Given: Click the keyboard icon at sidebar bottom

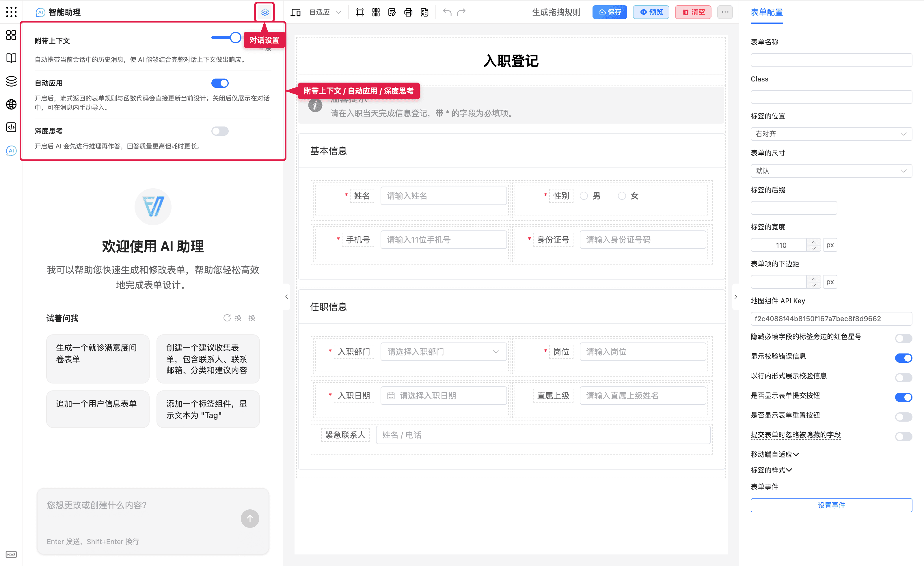Looking at the screenshot, I should 11,554.
